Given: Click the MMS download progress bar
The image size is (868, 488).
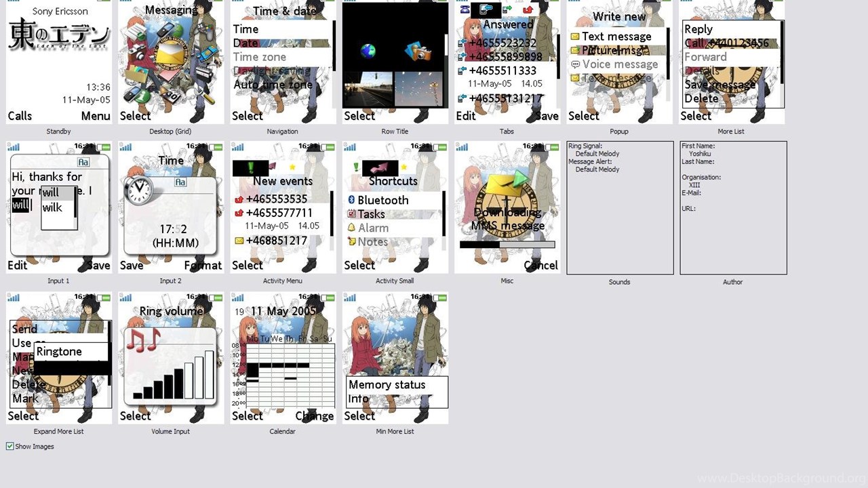Looking at the screenshot, I should [x=507, y=245].
